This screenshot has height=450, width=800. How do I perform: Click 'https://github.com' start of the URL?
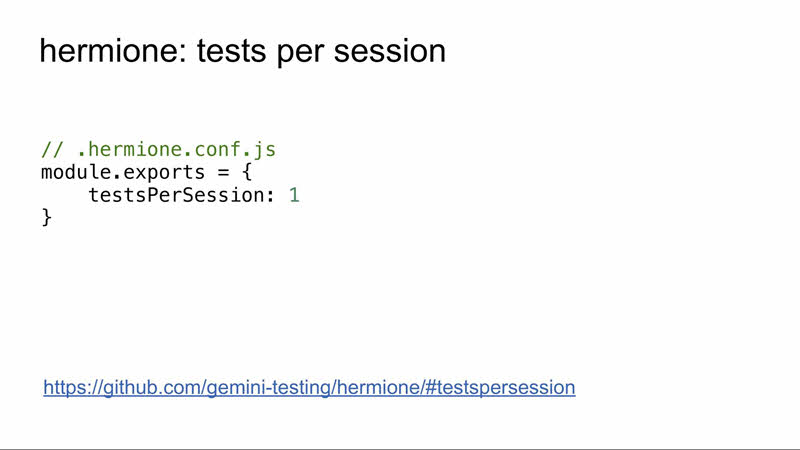coord(122,387)
